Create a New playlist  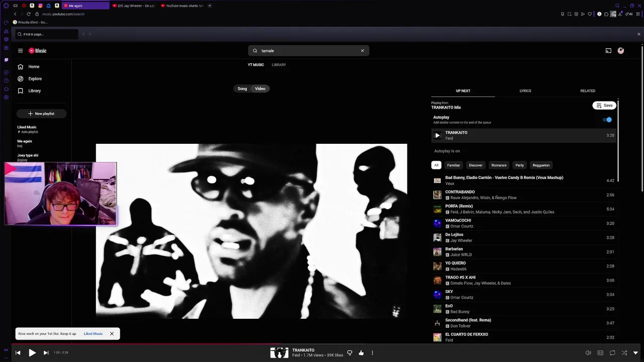pos(41,114)
